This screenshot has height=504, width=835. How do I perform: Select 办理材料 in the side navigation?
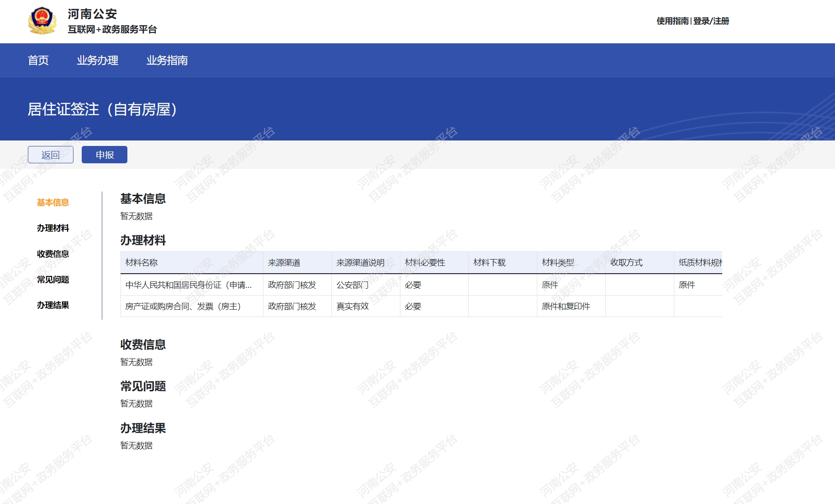[x=53, y=228]
